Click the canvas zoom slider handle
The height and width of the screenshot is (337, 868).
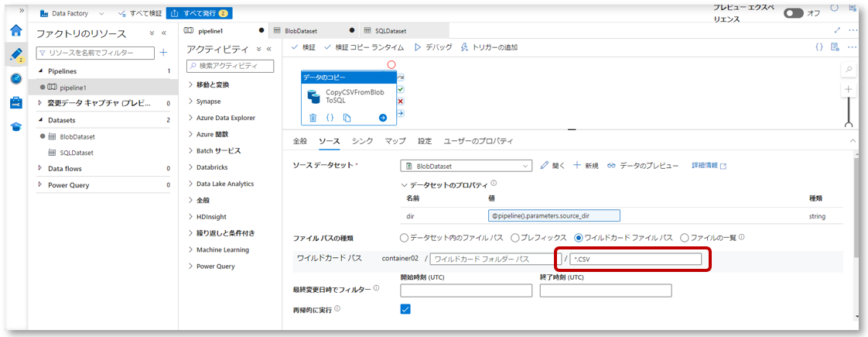(x=849, y=125)
